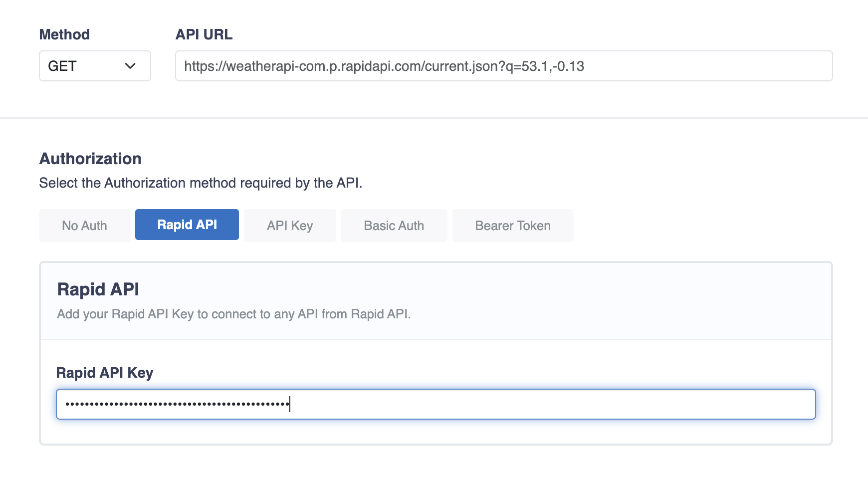This screenshot has height=478, width=868.
Task: Click into the API URL field
Action: coord(504,66)
